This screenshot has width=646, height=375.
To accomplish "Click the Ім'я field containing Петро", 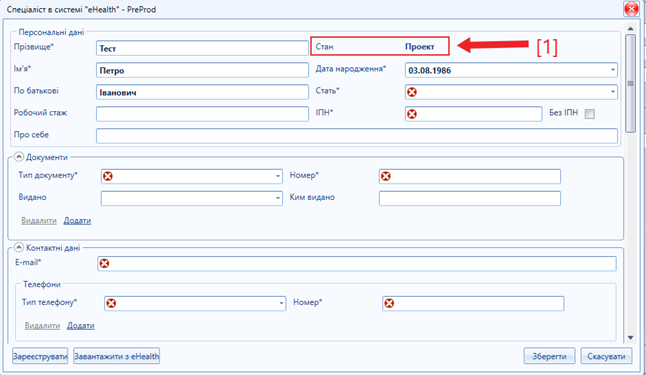I will [202, 70].
